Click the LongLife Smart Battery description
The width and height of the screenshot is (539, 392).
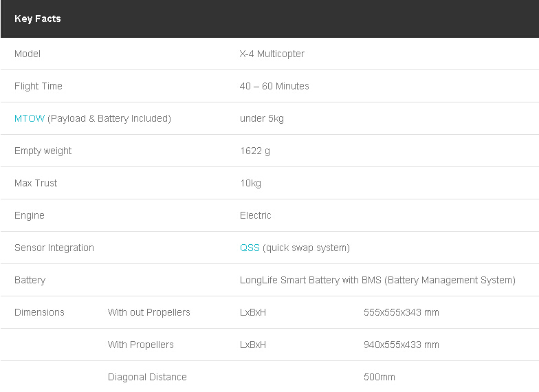pyautogui.click(x=377, y=281)
